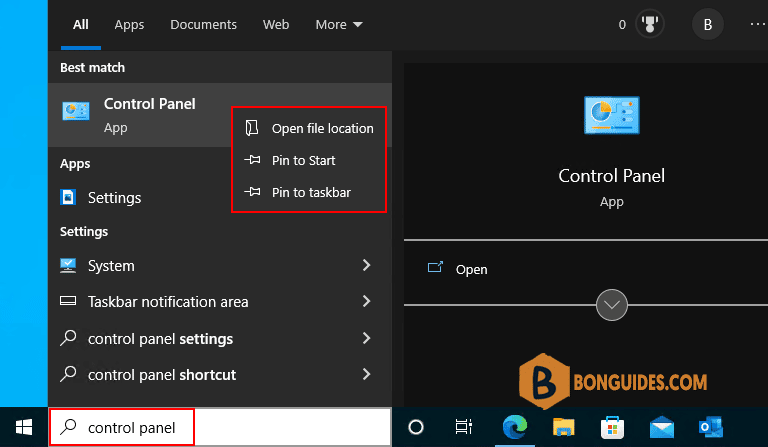Click the magnifier icon beside control panel settings
768x447 pixels.
(68, 338)
